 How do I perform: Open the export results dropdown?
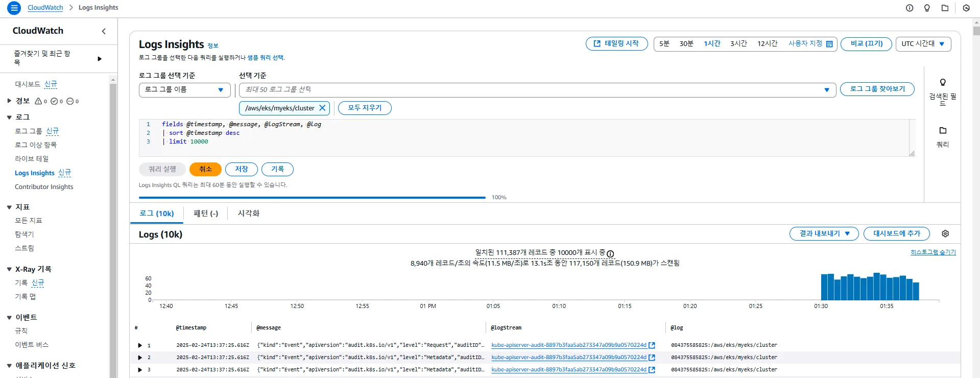tap(824, 233)
